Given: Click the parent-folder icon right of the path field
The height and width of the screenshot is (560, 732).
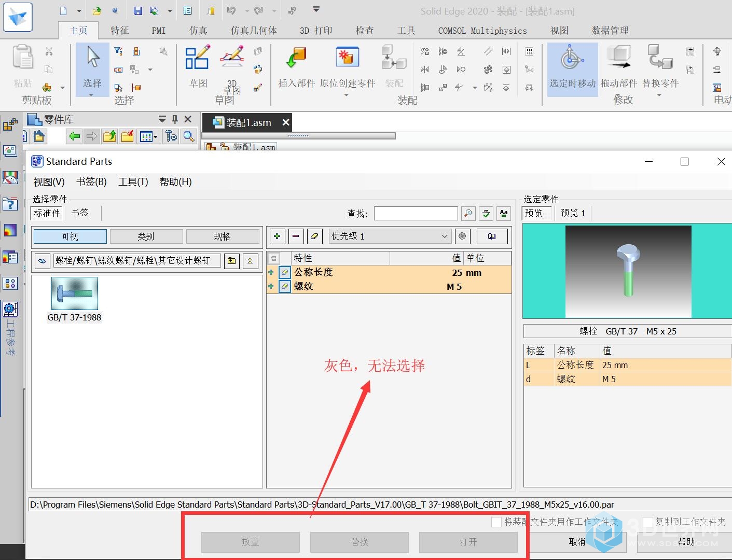Looking at the screenshot, I should pos(231,261).
